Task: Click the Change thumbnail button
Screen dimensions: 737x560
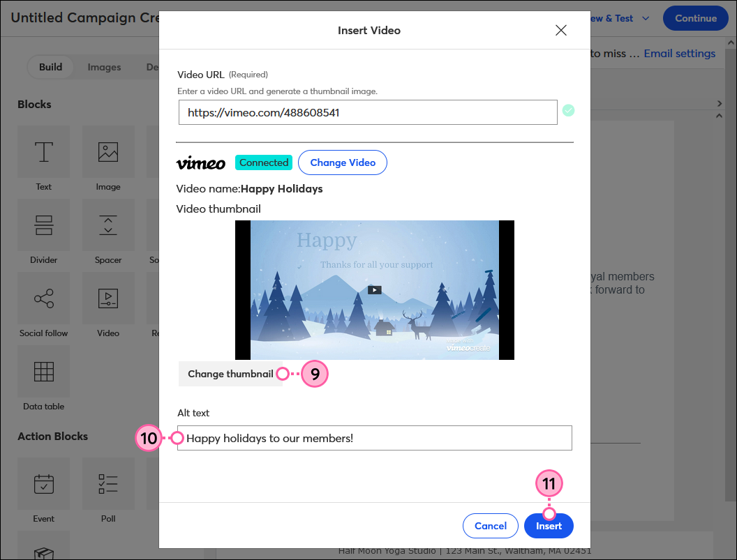Action: (x=230, y=374)
